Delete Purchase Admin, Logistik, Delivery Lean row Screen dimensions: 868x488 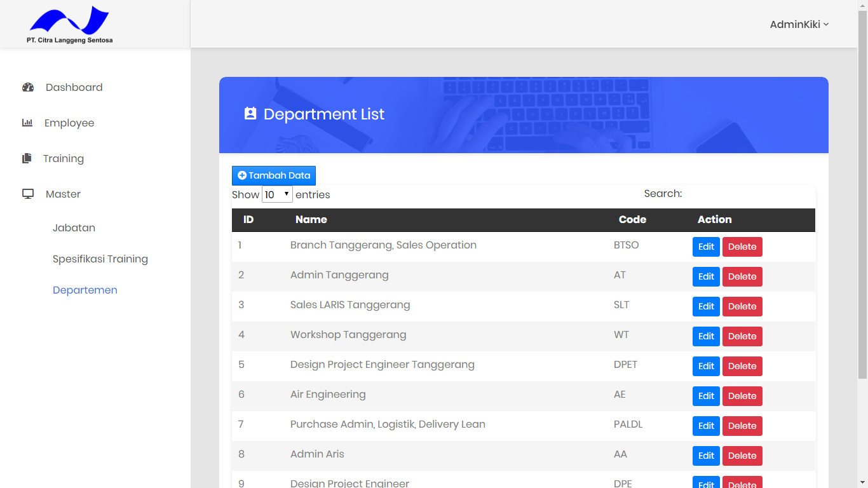click(742, 426)
